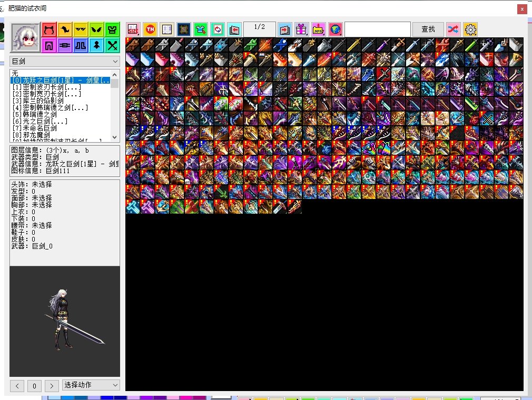Select the boots shoes category icon

[81, 45]
